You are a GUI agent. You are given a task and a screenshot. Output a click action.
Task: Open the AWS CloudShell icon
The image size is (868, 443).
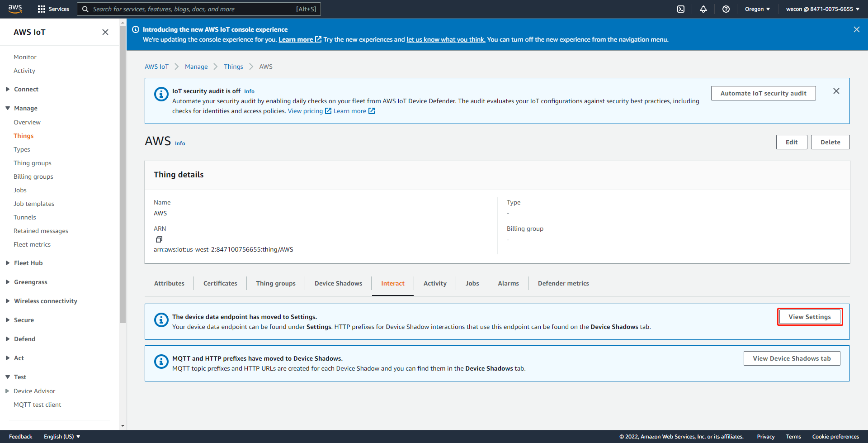click(681, 9)
